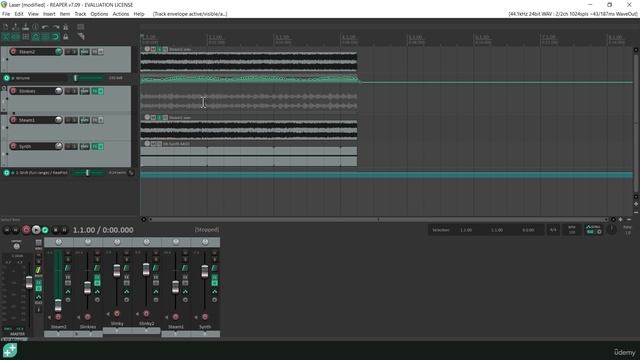Toggle the ReaPitch Shift envelope bypass button
Screen dimensions: 640x360
click(x=6, y=173)
